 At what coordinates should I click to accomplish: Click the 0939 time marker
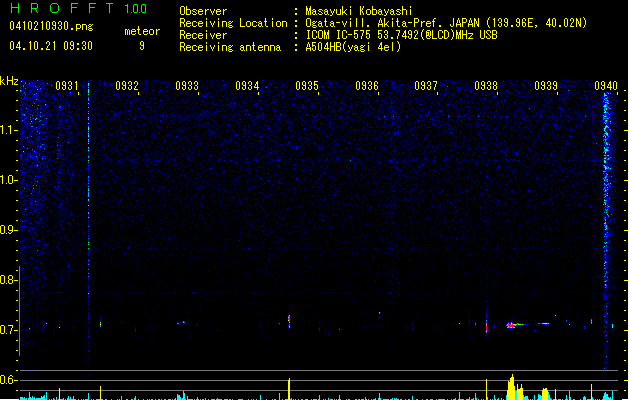(x=546, y=86)
